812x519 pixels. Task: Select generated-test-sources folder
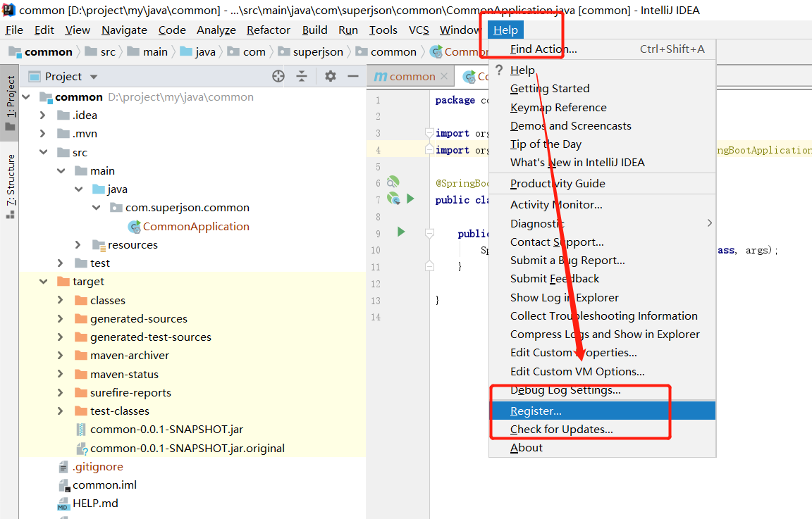tap(151, 337)
